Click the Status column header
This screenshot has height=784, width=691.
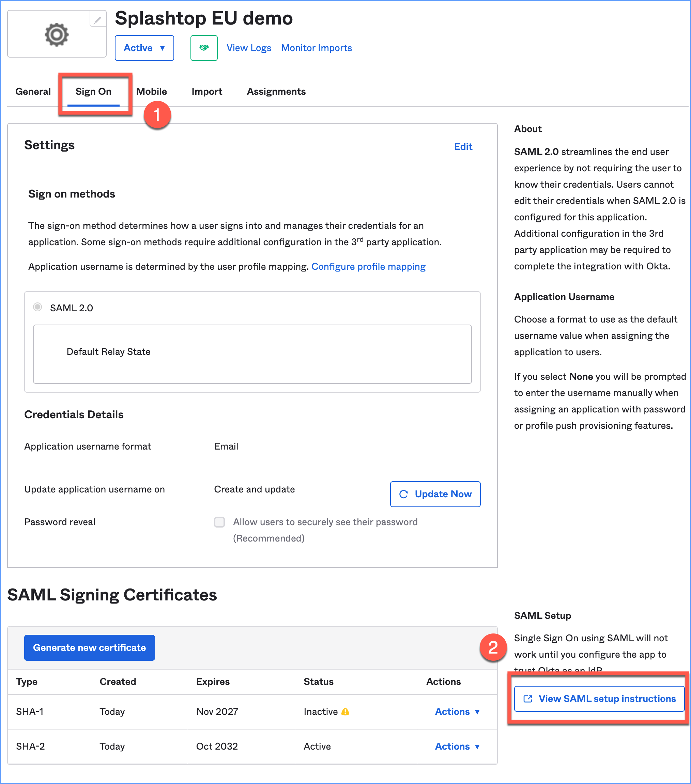(319, 681)
